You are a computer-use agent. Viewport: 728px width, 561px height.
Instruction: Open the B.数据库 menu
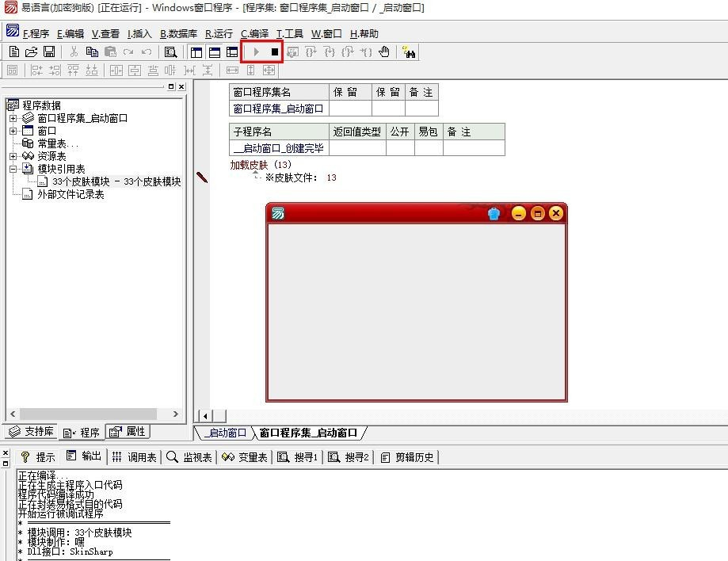tap(178, 34)
